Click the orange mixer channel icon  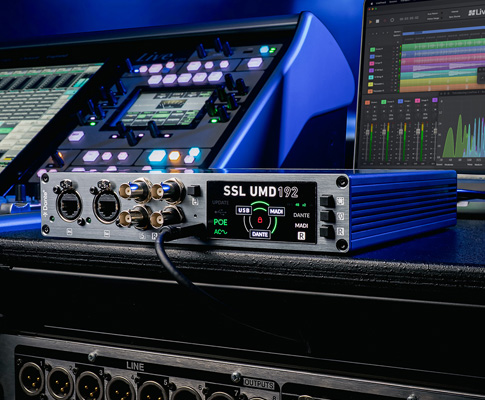pos(367,103)
